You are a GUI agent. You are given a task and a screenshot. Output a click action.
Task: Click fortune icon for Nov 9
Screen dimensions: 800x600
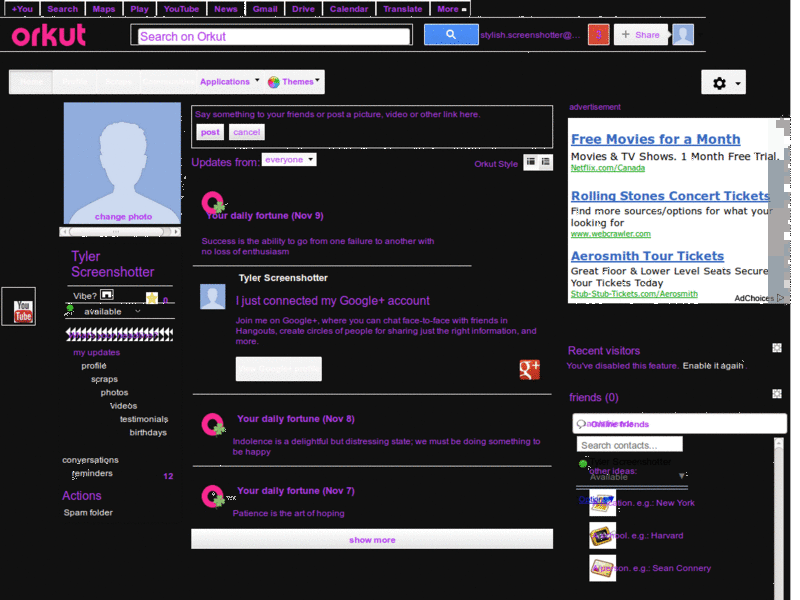tap(213, 203)
